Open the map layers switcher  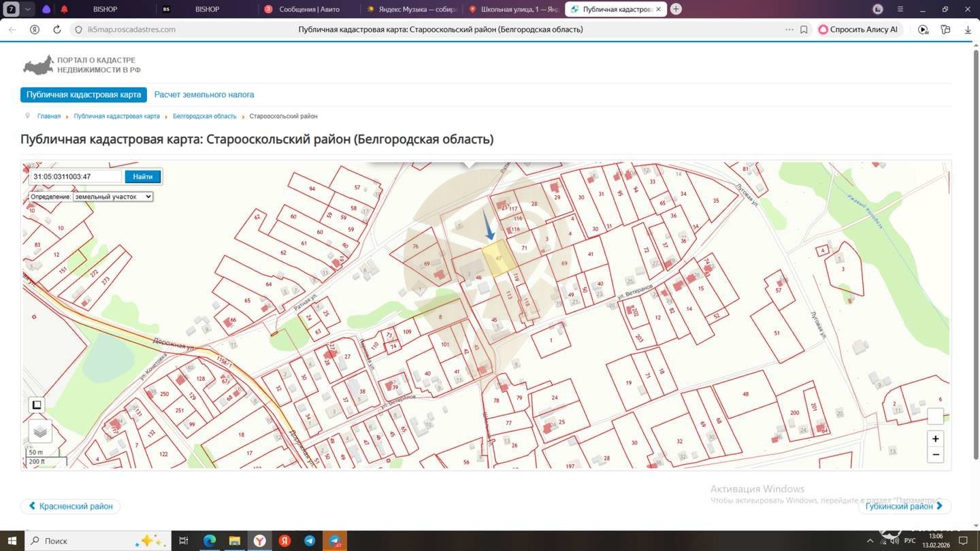coord(40,431)
